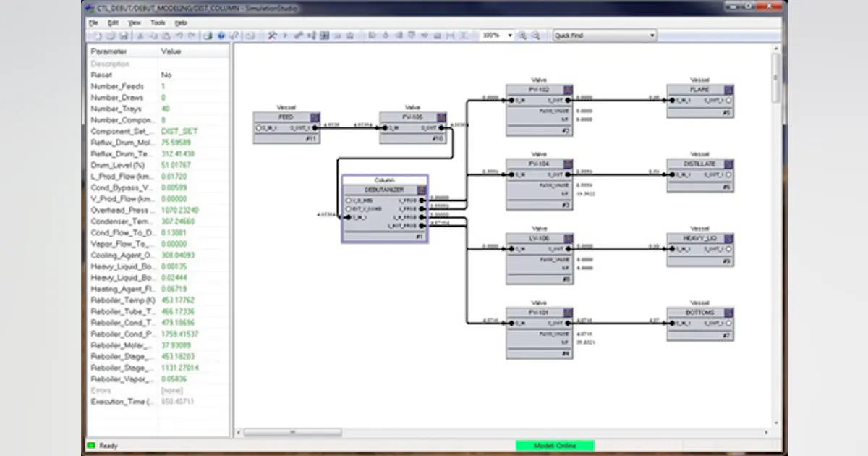Open the File menu
This screenshot has width=868, height=456.
coord(93,22)
